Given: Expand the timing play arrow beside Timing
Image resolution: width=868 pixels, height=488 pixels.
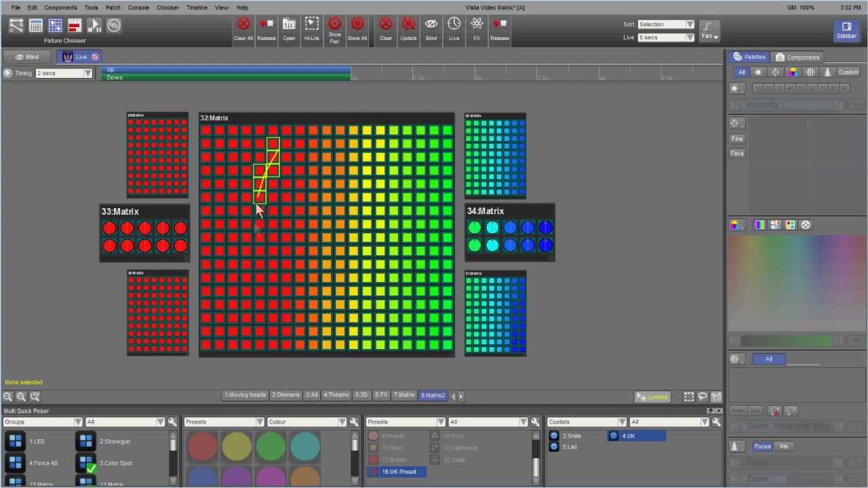Looking at the screenshot, I should tap(7, 73).
